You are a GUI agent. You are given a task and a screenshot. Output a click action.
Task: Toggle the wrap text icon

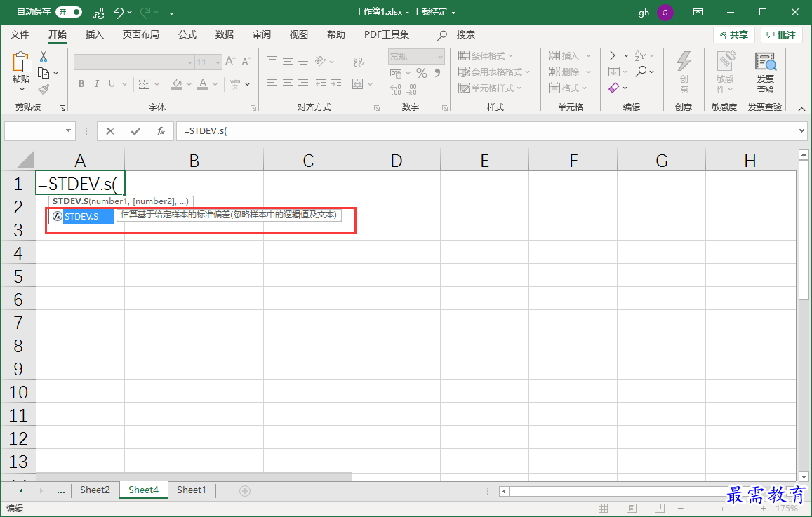(x=359, y=62)
